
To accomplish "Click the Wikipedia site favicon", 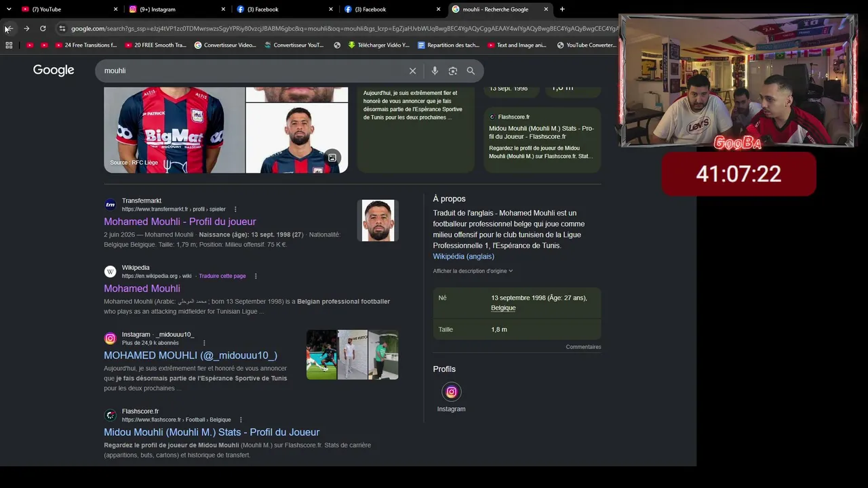I will pyautogui.click(x=110, y=272).
